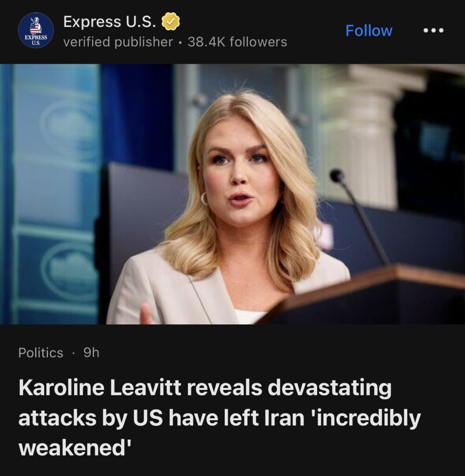This screenshot has width=465, height=476.
Task: Open the three-dot more options menu
Action: tap(433, 30)
